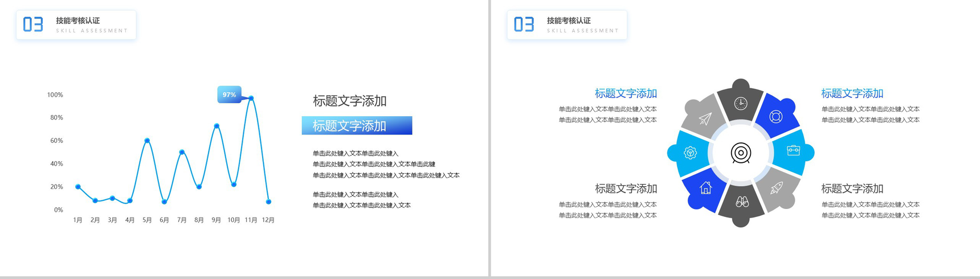
Task: Select the 40% y-axis label
Action: coord(56,164)
